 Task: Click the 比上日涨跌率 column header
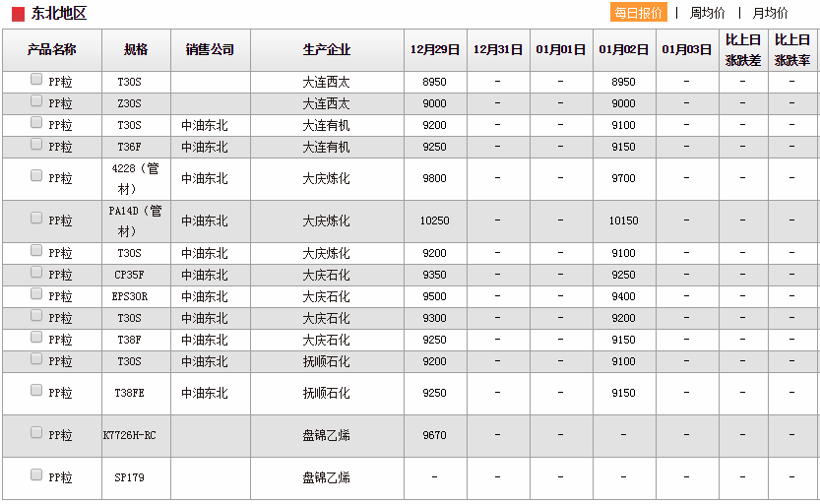[x=792, y=50]
